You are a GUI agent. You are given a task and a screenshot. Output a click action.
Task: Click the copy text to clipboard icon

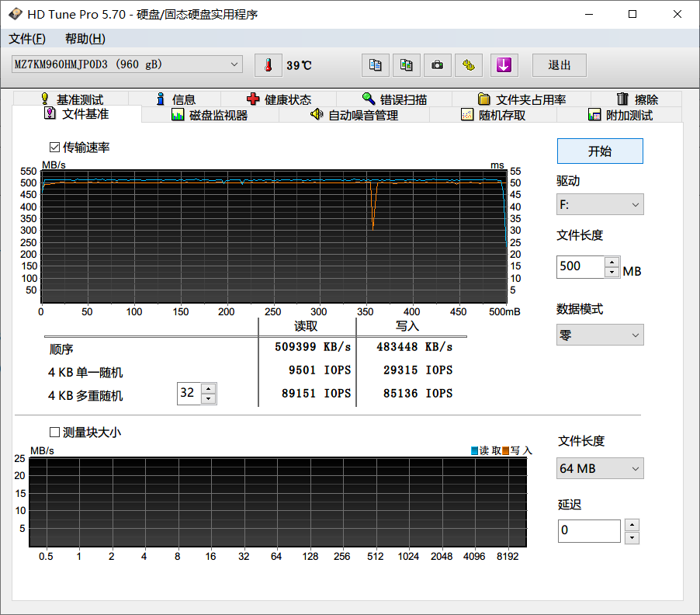(x=376, y=65)
